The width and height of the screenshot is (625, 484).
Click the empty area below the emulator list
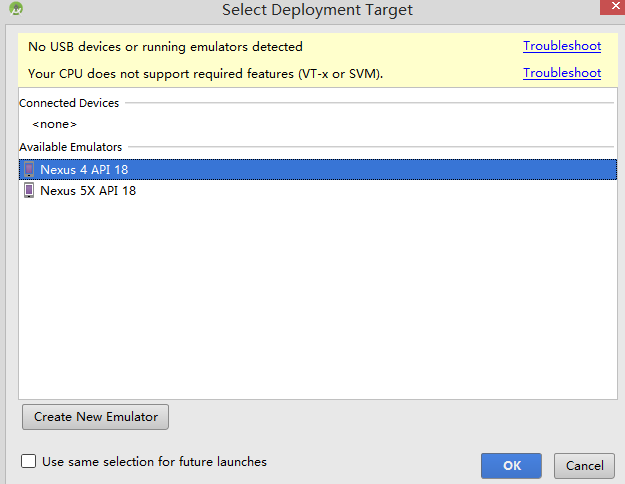(318, 299)
